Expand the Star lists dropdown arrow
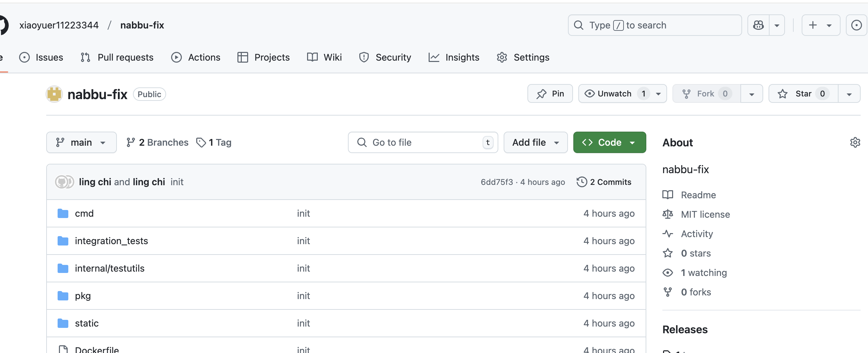This screenshot has width=868, height=353. pos(849,94)
